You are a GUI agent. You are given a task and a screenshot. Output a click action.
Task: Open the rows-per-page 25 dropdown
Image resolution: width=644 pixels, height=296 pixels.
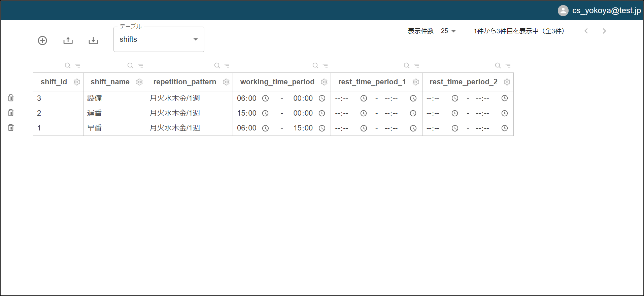(448, 31)
